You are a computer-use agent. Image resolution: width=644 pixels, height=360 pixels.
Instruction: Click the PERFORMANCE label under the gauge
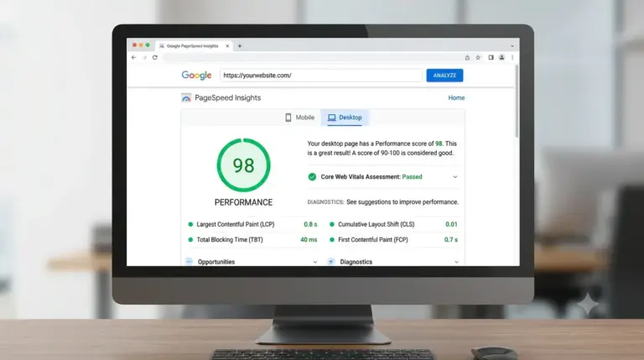click(x=243, y=202)
